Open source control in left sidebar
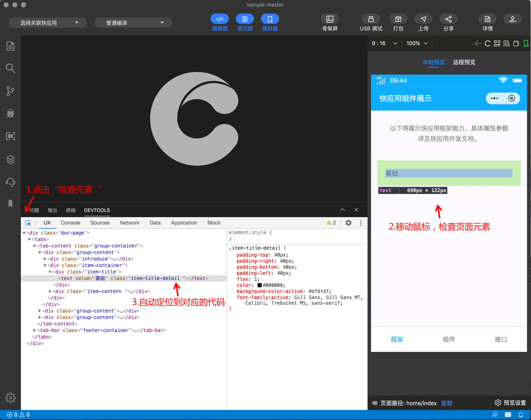 pos(10,91)
